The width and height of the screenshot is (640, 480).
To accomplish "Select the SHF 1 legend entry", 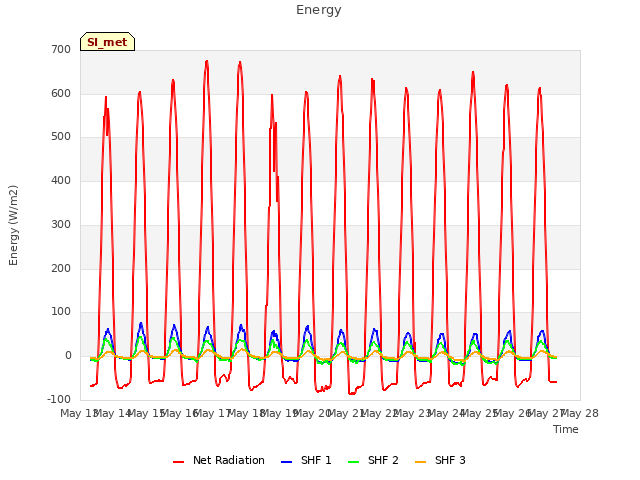I will 306,460.
